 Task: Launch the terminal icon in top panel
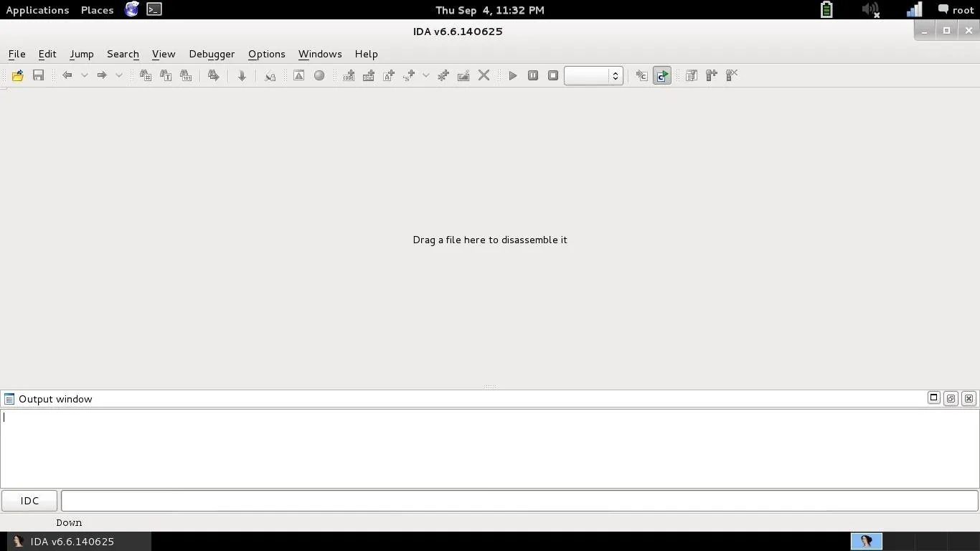[x=154, y=9]
